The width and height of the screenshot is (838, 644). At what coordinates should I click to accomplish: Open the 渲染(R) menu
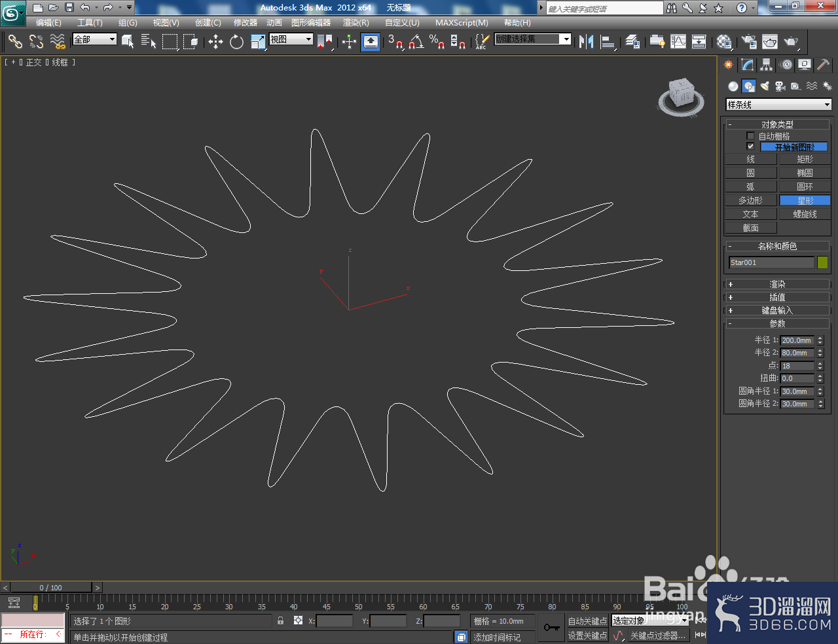(356, 23)
